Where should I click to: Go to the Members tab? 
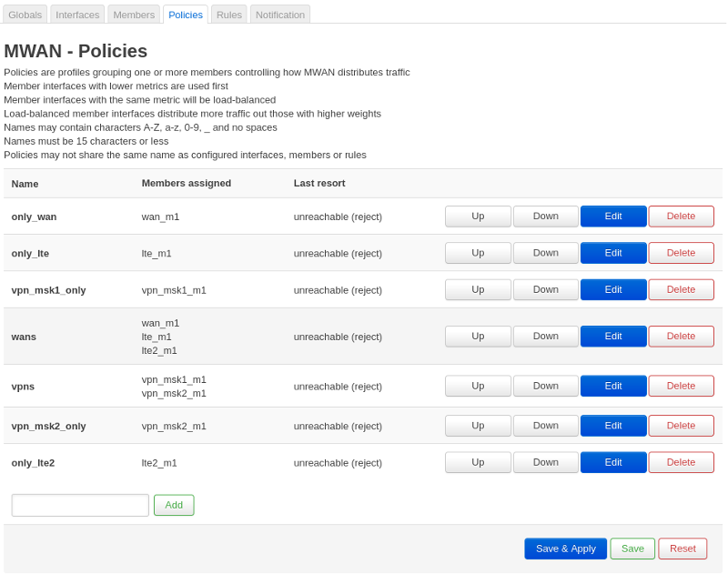tap(134, 15)
